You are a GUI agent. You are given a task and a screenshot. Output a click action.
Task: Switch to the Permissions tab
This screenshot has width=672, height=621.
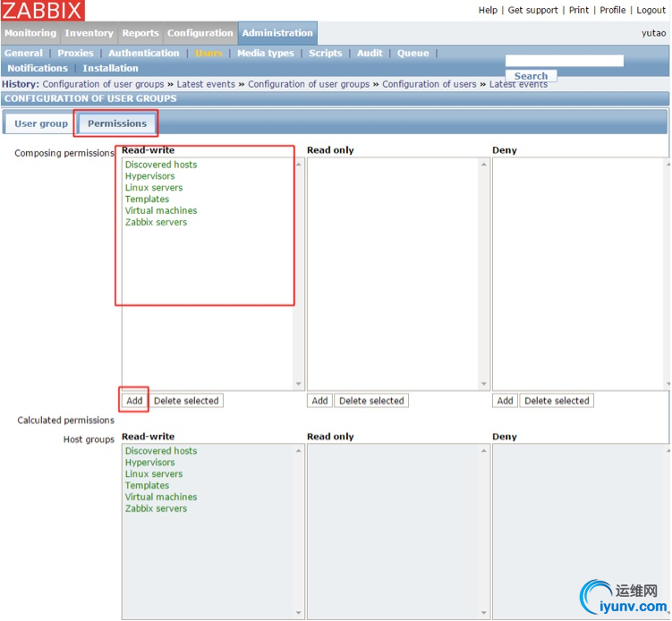117,123
